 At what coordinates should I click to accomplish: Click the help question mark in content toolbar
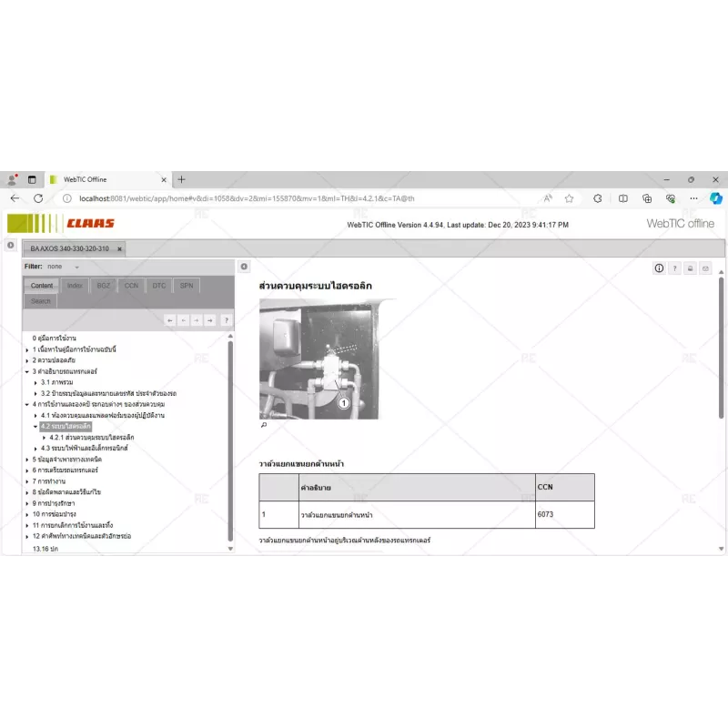point(674,268)
